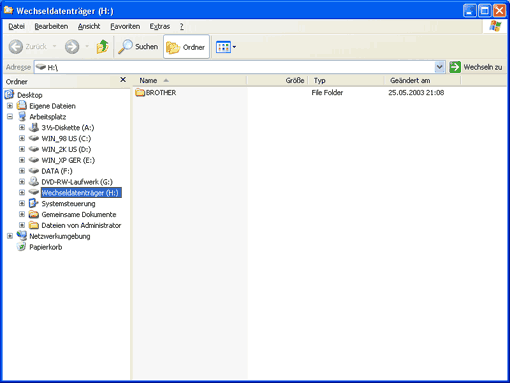Click the Wechseln zu button

click(476, 67)
